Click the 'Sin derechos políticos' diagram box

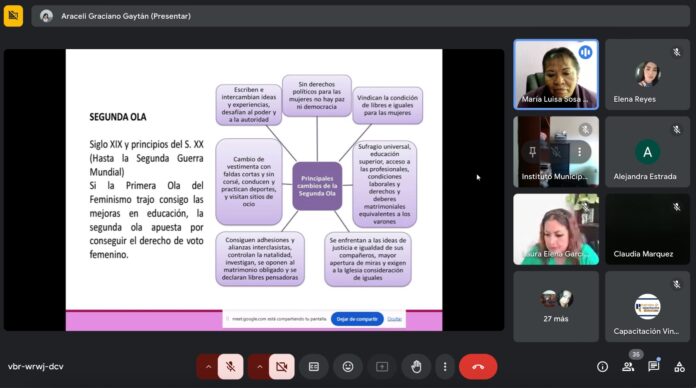click(x=316, y=95)
